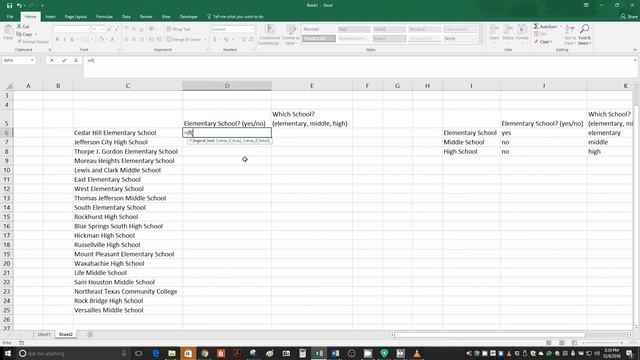The height and width of the screenshot is (360, 640).
Task: Switch to Sheet1 worksheet tab
Action: 44,334
